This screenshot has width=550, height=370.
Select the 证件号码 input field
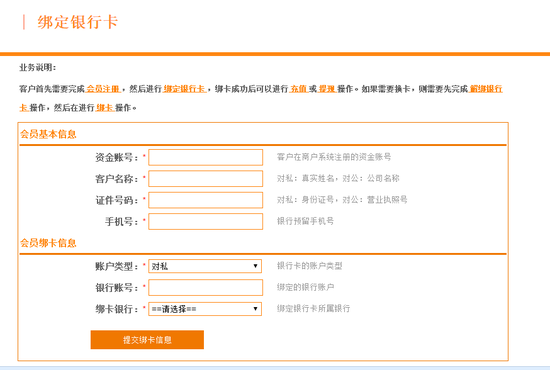pyautogui.click(x=206, y=200)
